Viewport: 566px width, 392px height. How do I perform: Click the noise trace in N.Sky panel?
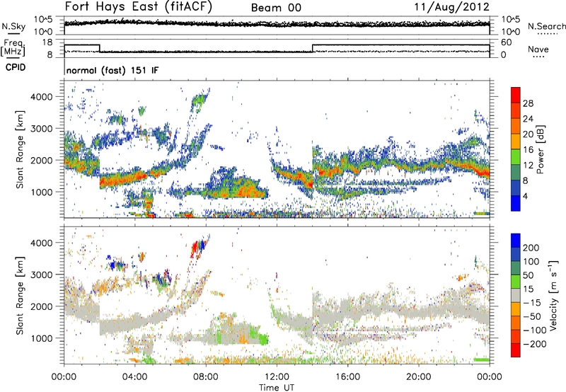point(277,24)
